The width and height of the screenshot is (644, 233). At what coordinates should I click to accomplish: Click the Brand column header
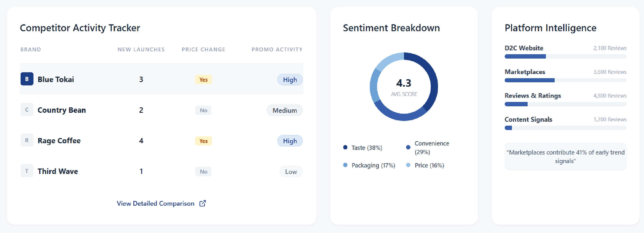pos(31,49)
